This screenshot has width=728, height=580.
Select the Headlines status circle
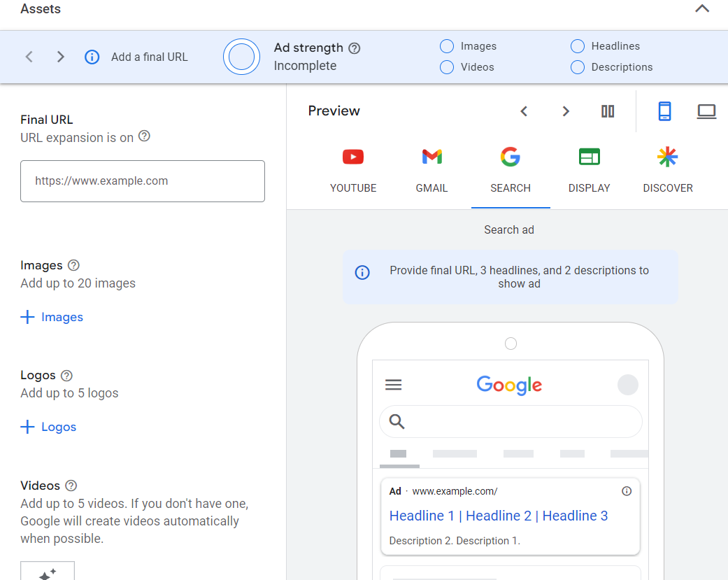point(578,46)
